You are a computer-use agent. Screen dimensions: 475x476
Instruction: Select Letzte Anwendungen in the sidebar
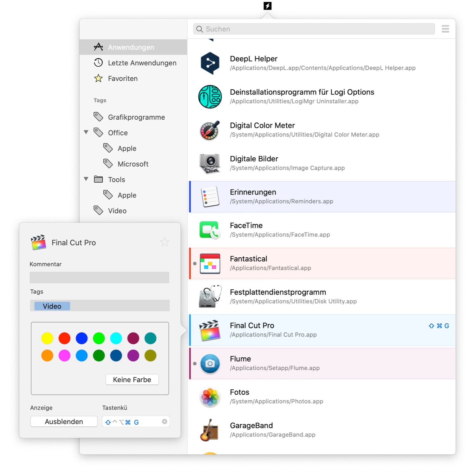click(142, 63)
